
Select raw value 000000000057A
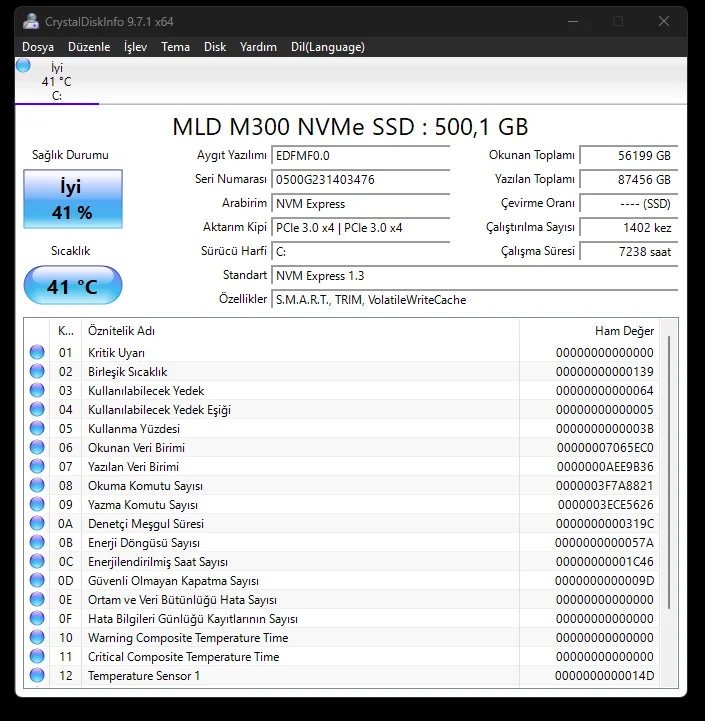pos(604,543)
